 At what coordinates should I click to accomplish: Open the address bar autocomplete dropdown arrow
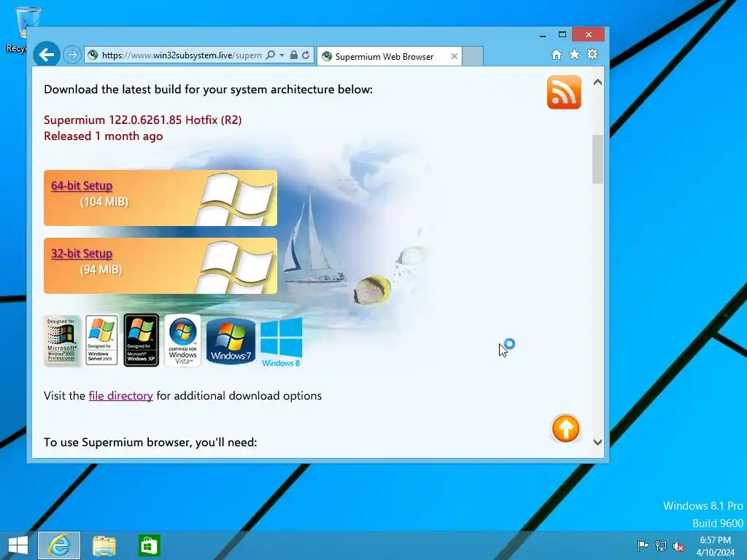pyautogui.click(x=282, y=55)
